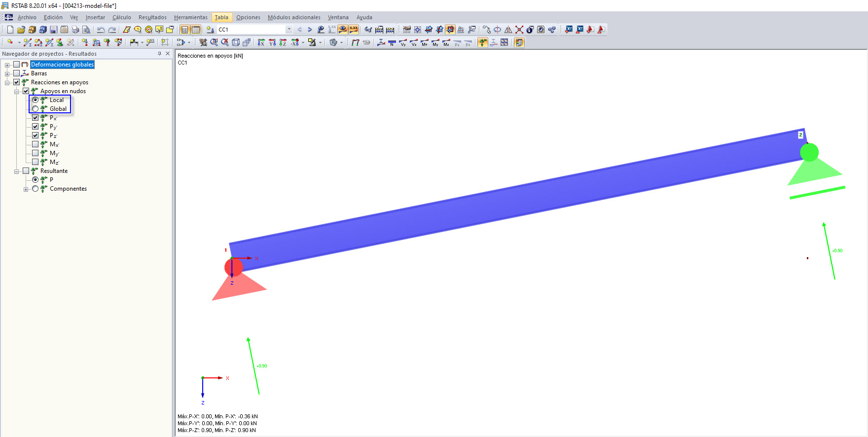868x437 pixels.
Task: Expand the Deformaciones globales tree node
Action: 7,65
